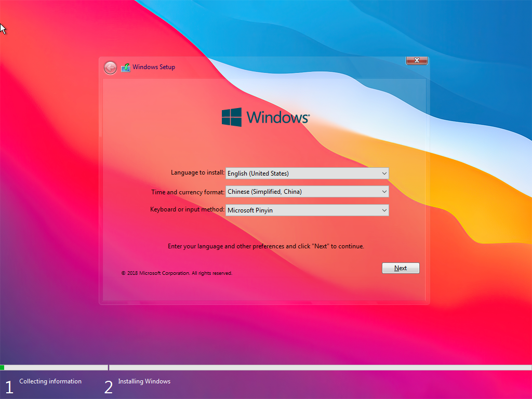Go back using the round arrow button
This screenshot has height=399, width=532.
(x=110, y=68)
